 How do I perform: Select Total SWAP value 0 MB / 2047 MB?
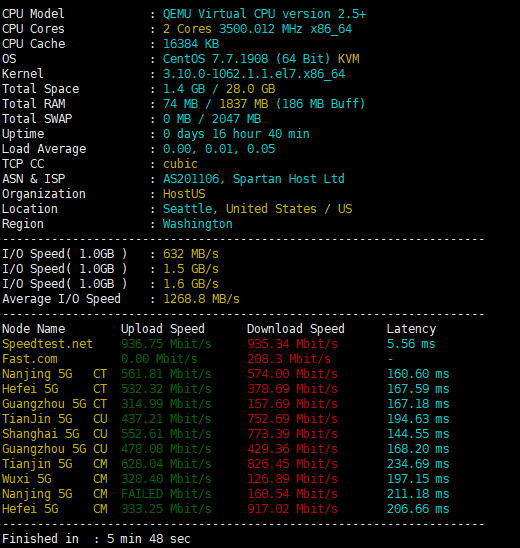(x=212, y=119)
